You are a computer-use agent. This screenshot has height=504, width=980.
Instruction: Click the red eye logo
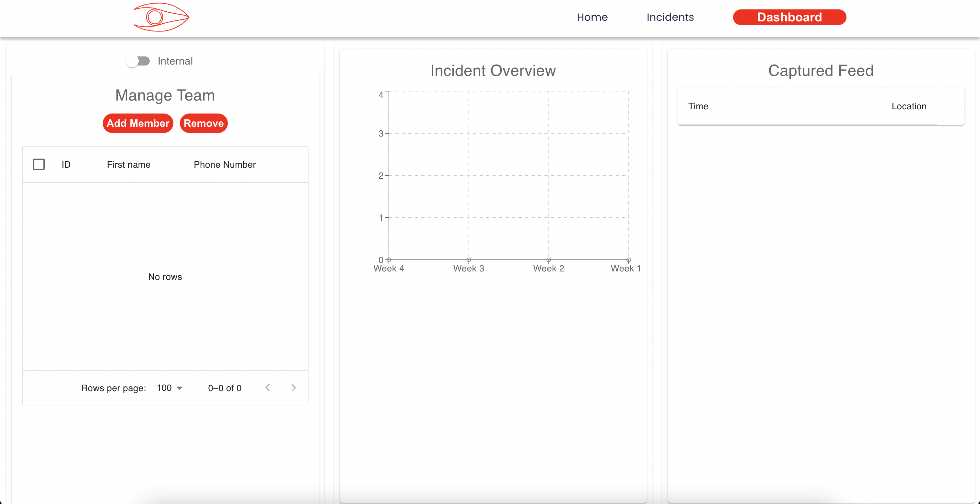pos(161,17)
